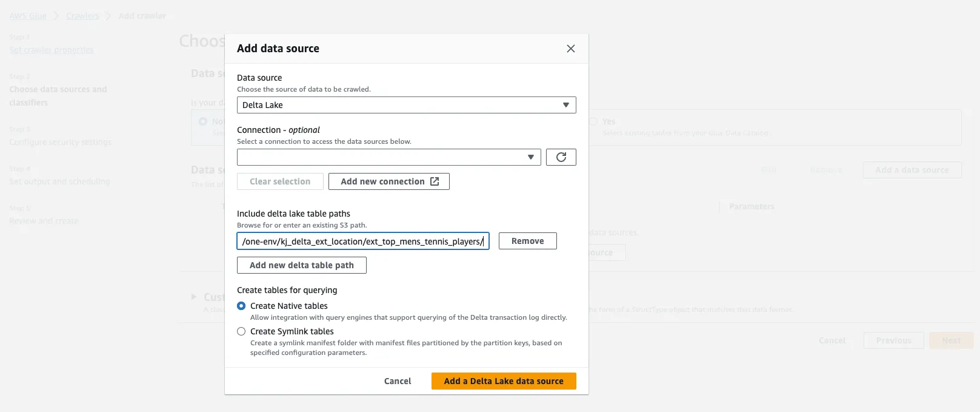Open the AWS Glue breadcrumb link
Viewport: 980px width, 412px height.
[28, 16]
